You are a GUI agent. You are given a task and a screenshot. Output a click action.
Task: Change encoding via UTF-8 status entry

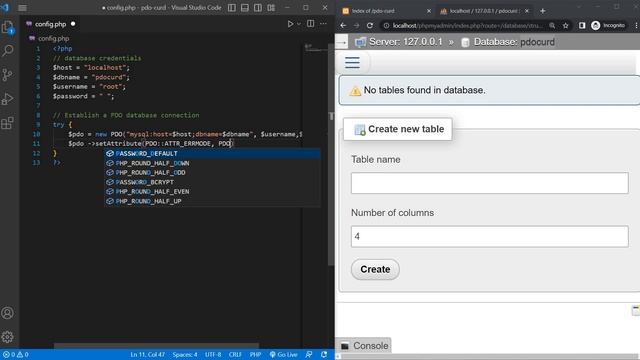click(213, 354)
